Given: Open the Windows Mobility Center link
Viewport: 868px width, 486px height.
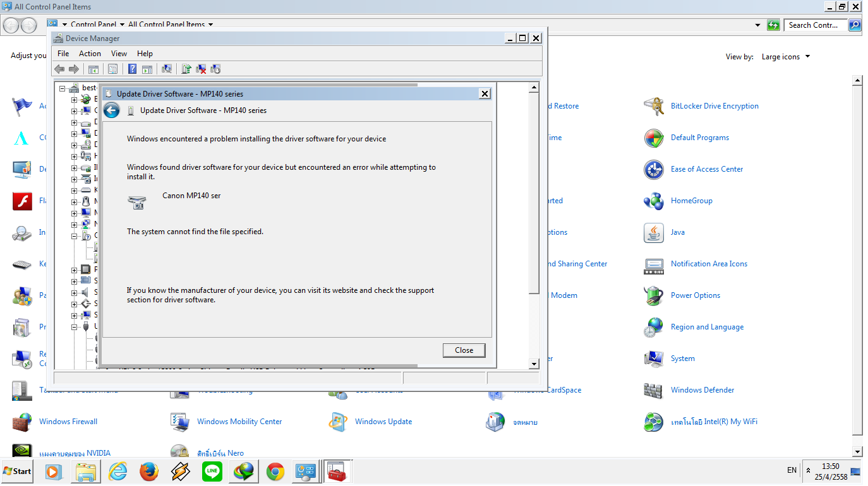Looking at the screenshot, I should tap(239, 422).
